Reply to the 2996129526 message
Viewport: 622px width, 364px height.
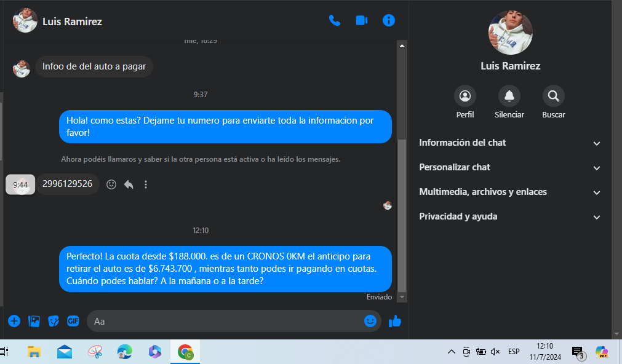click(129, 184)
